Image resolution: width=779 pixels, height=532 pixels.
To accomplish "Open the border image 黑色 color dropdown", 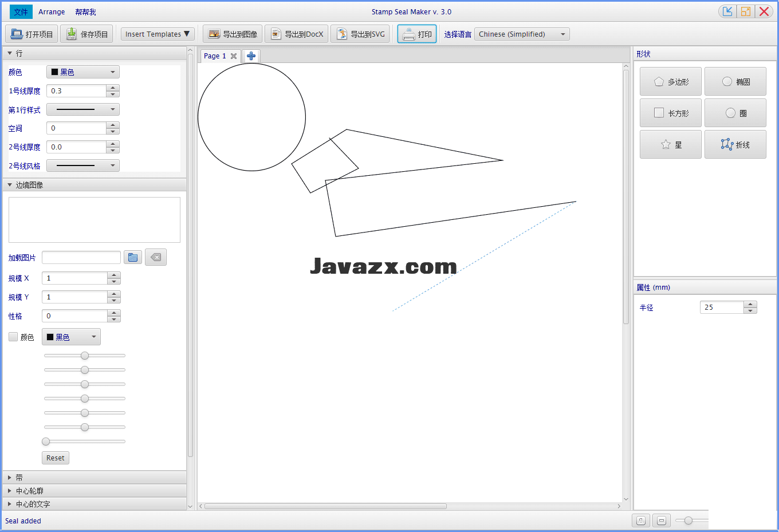I will 71,337.
